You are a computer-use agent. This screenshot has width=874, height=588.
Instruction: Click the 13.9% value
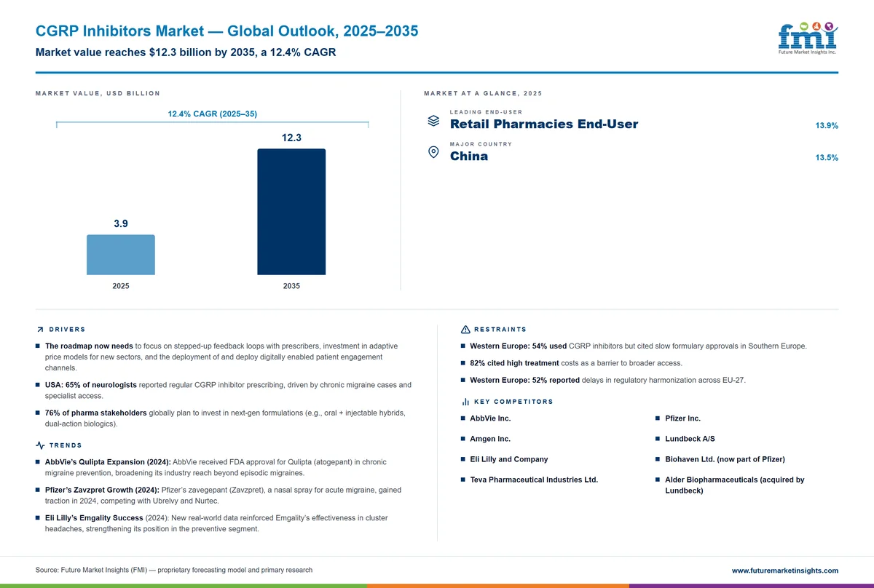[827, 126]
